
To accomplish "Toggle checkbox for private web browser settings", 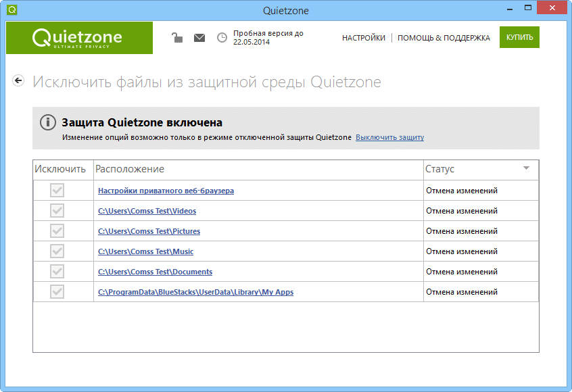I will click(57, 191).
